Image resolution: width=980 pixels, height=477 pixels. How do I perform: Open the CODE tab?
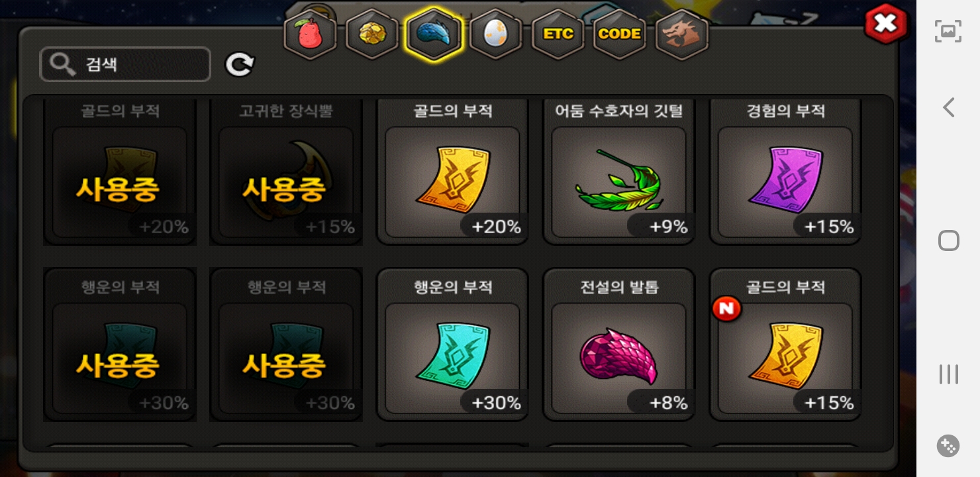pyautogui.click(x=620, y=34)
